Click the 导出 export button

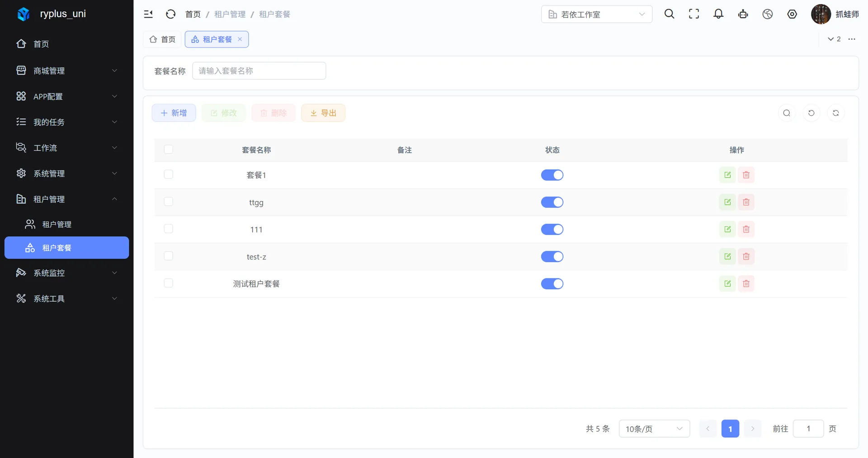click(x=323, y=113)
